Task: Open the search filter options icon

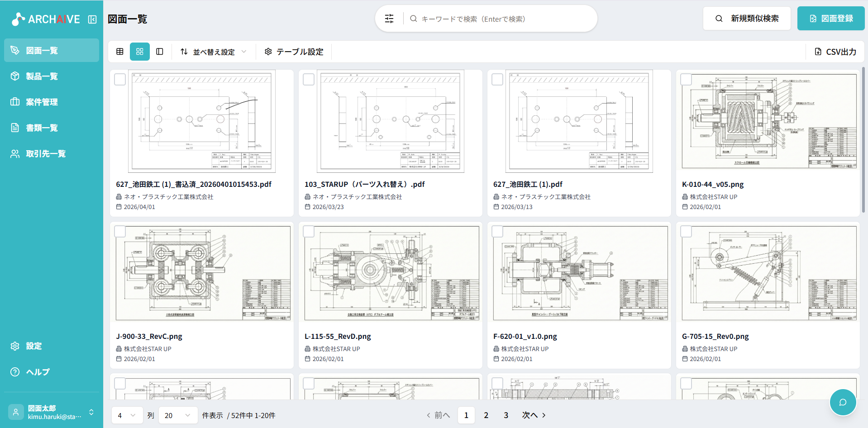Action: pos(389,19)
